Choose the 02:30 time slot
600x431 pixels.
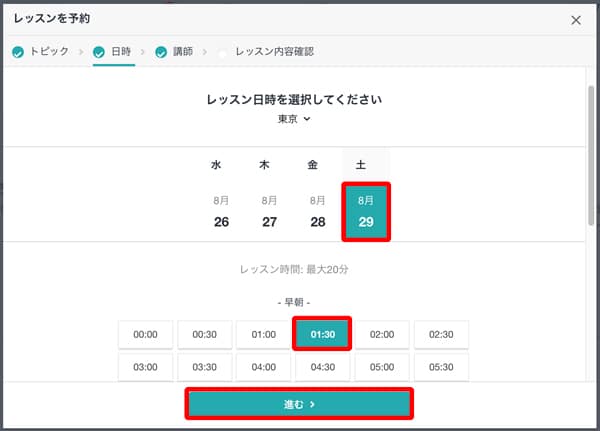tap(441, 335)
